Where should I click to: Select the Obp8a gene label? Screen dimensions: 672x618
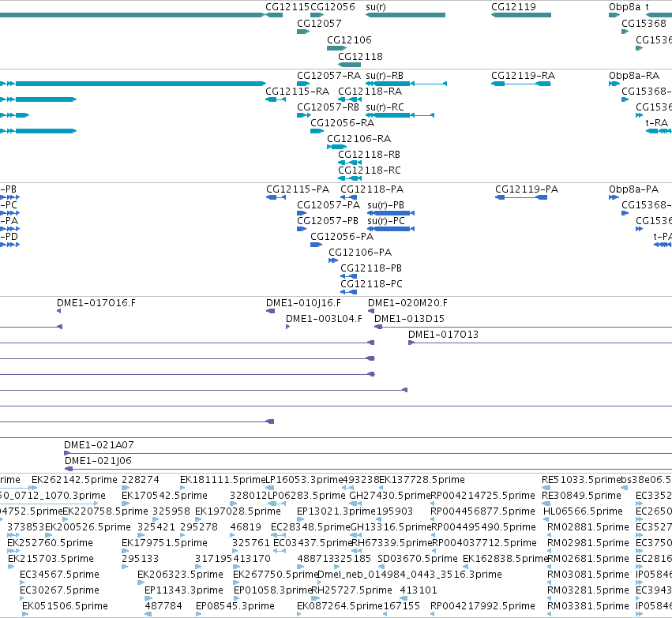pyautogui.click(x=625, y=7)
